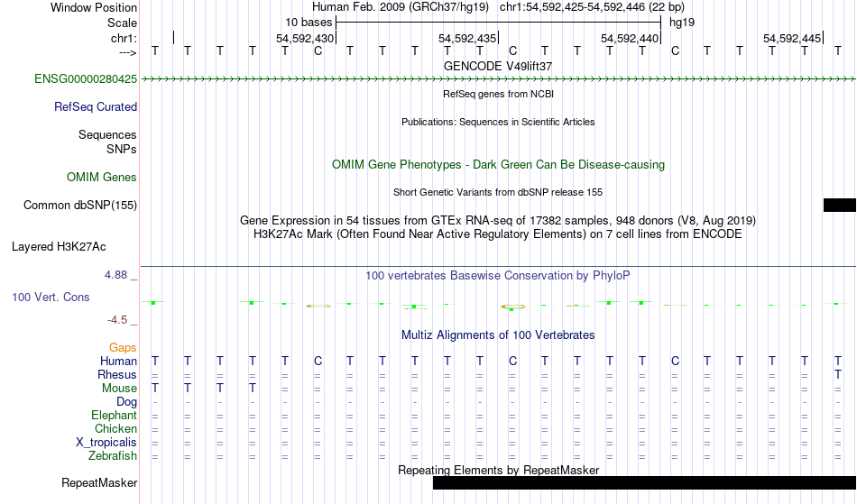Click the Zebrafish alignment row label
Viewport: 857px width, 504px height.
(x=113, y=456)
